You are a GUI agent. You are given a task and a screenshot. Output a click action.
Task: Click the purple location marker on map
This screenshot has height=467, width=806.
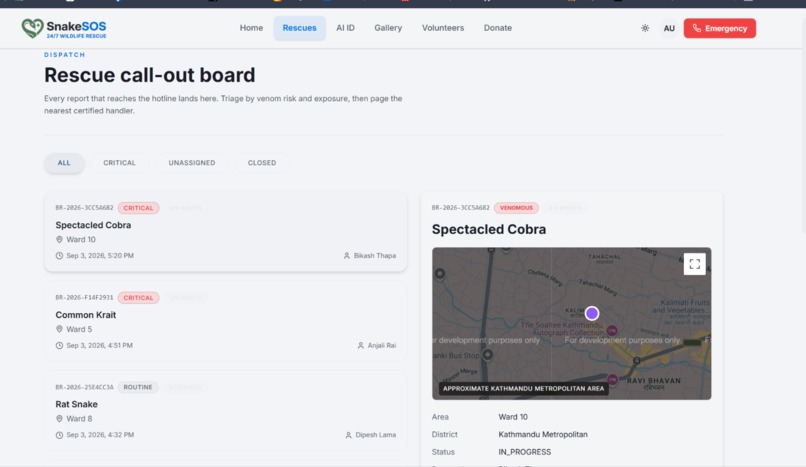[592, 313]
